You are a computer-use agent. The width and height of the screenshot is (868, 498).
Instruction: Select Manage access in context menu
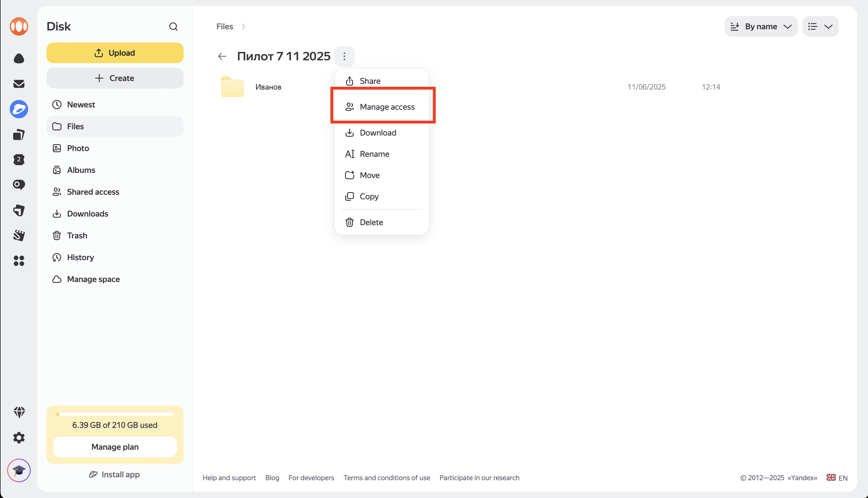pyautogui.click(x=387, y=107)
